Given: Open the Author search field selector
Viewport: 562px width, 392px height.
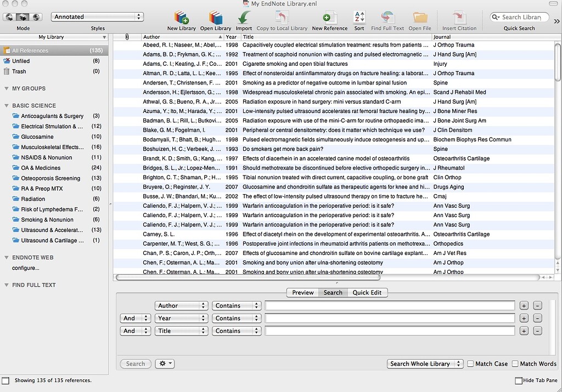Looking at the screenshot, I should click(x=181, y=305).
